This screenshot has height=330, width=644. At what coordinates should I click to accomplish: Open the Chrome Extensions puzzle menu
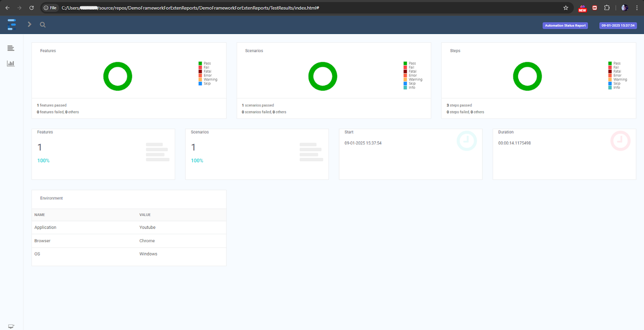tap(607, 8)
